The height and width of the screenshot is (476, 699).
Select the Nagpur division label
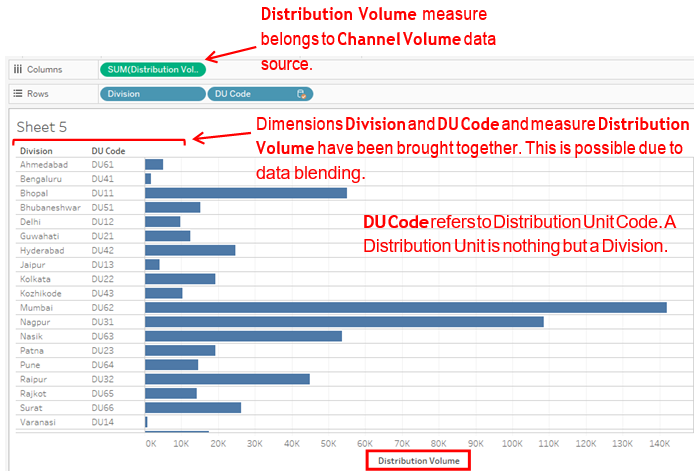click(35, 322)
